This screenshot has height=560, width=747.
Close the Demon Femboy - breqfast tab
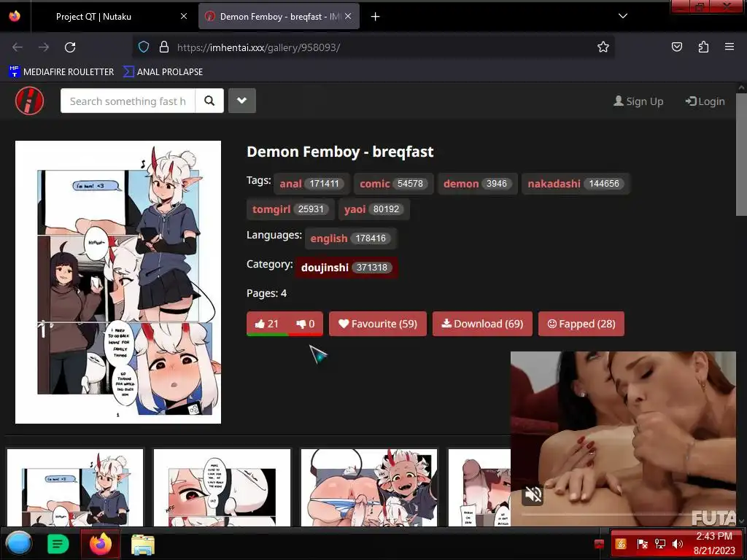pos(348,16)
